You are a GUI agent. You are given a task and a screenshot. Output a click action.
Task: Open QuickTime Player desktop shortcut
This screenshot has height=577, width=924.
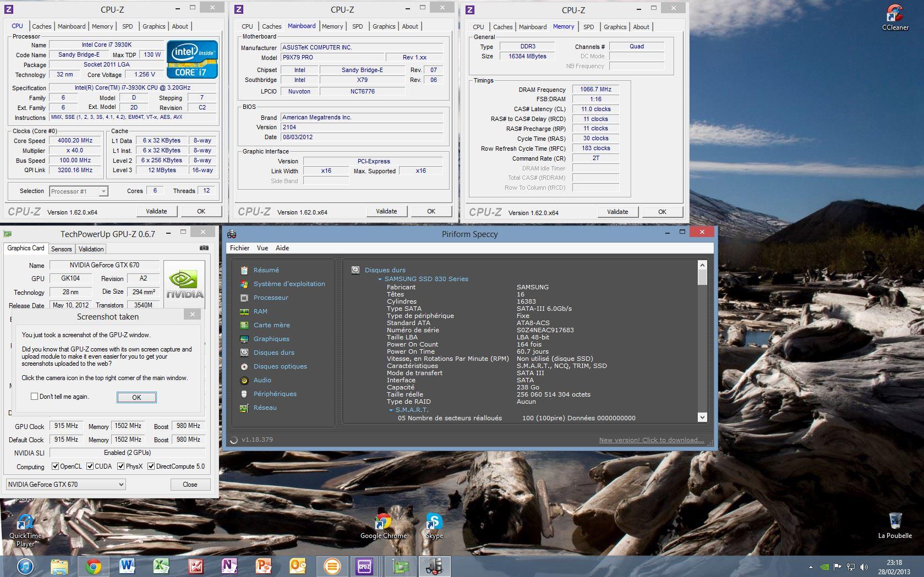point(25,530)
